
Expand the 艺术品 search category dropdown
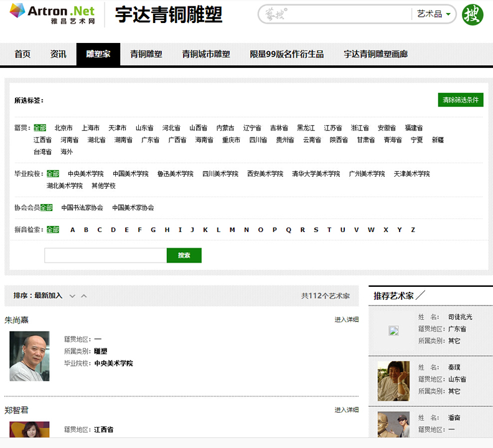434,14
